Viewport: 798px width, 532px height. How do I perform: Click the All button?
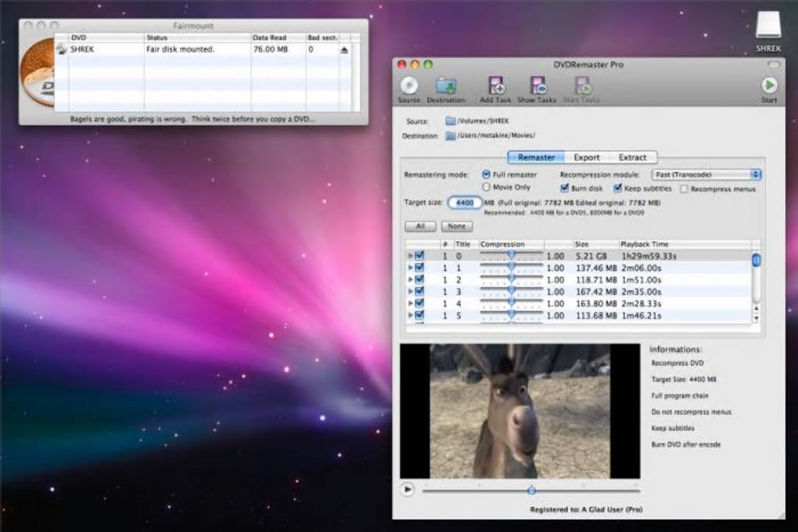(420, 226)
